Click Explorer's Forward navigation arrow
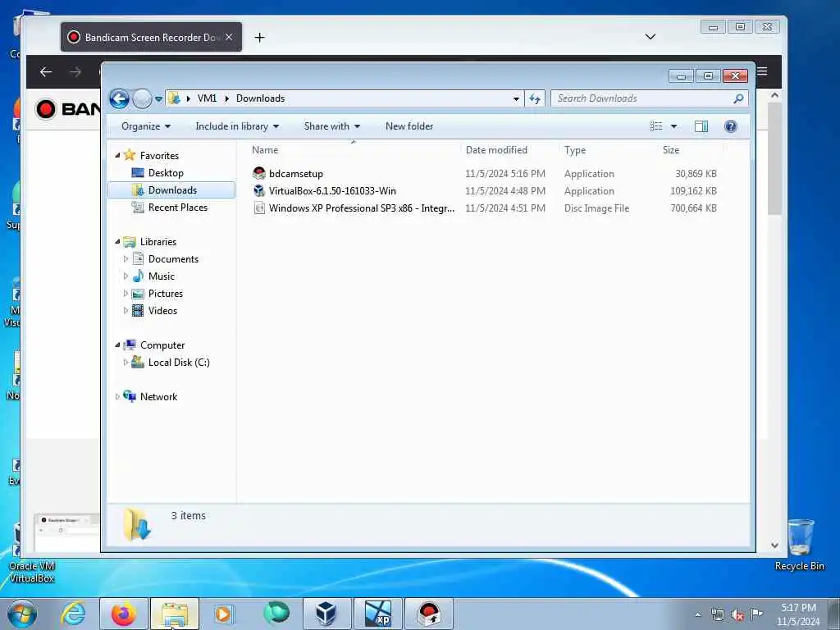The width and height of the screenshot is (840, 630). click(x=142, y=98)
